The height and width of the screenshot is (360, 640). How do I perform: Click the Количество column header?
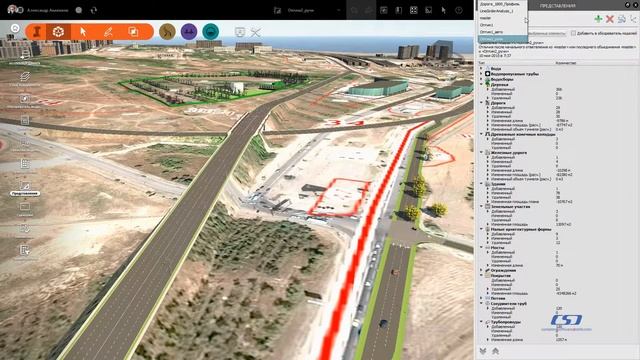point(566,63)
